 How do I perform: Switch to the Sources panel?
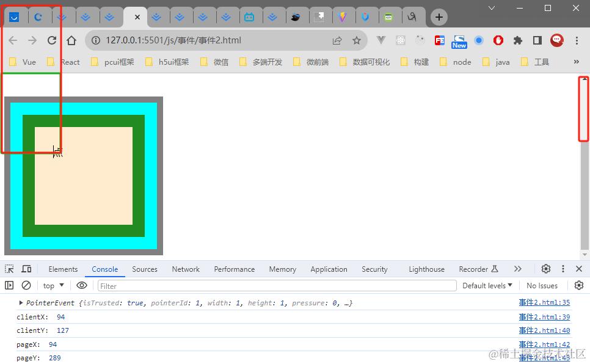145,269
